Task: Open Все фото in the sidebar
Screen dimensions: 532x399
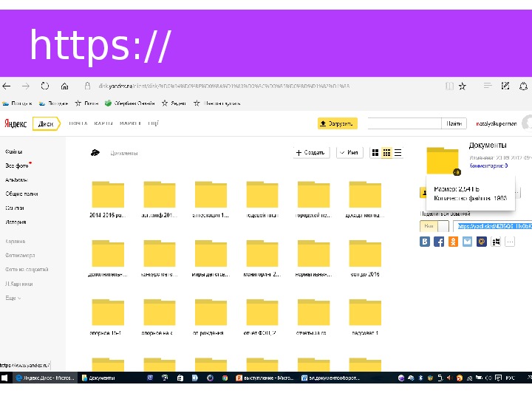Action: [x=17, y=166]
